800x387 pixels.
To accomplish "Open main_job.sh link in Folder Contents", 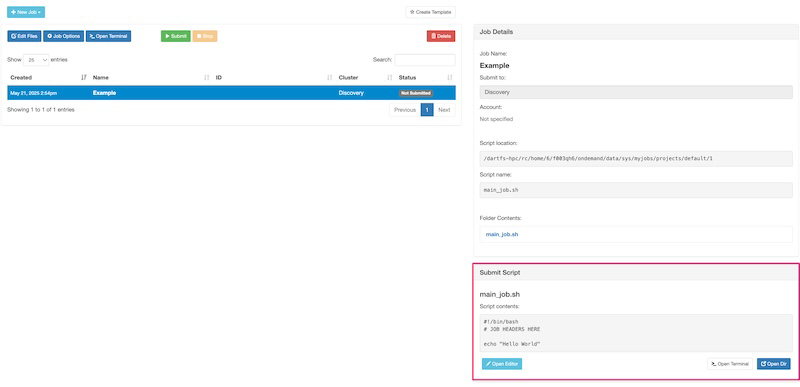I will [x=502, y=235].
